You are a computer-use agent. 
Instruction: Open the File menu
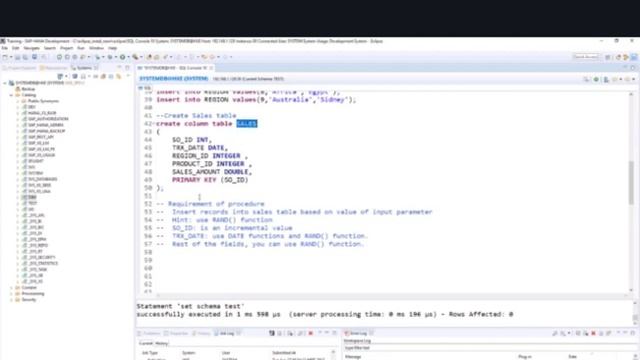(4, 48)
